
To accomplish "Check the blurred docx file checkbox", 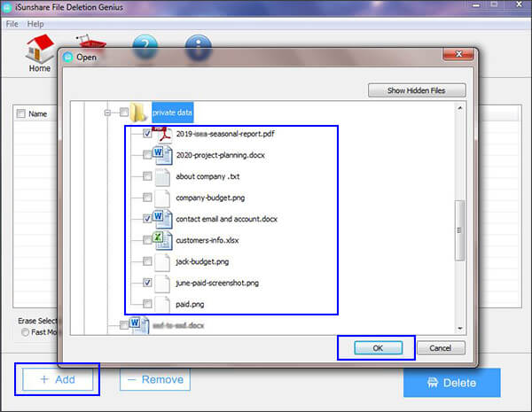I will pos(124,325).
